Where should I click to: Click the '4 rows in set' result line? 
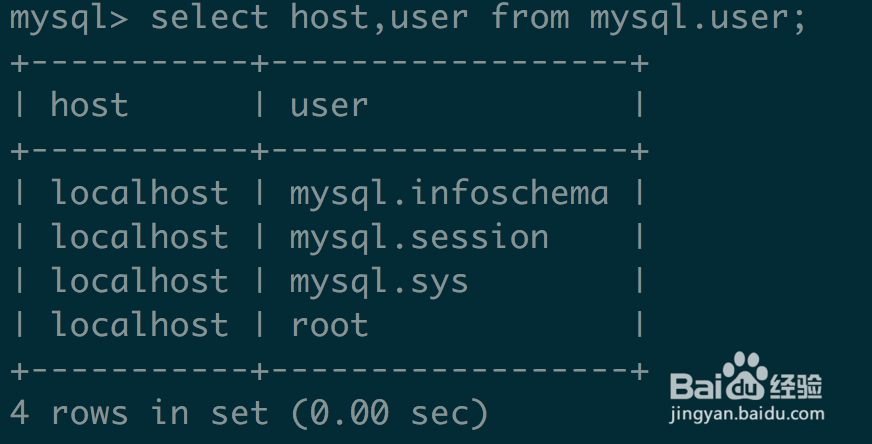pos(139,413)
